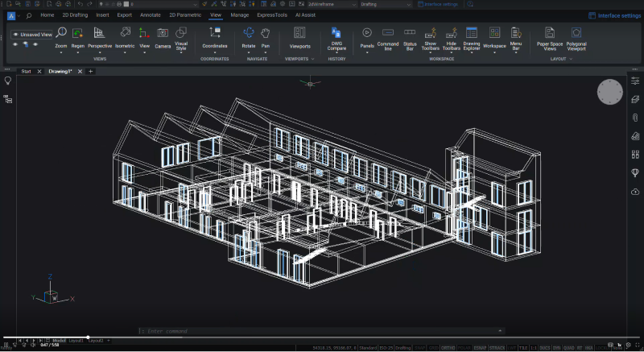Switch to the 2D Drafting ribbon tab
The image size is (644, 352).
75,15
